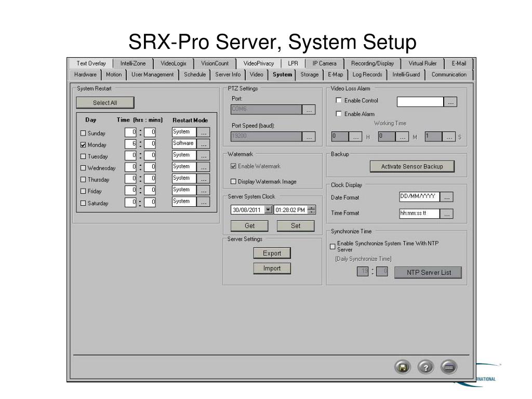Check Enable Alarm for video loss
This screenshot has height=399, width=532.
(339, 114)
